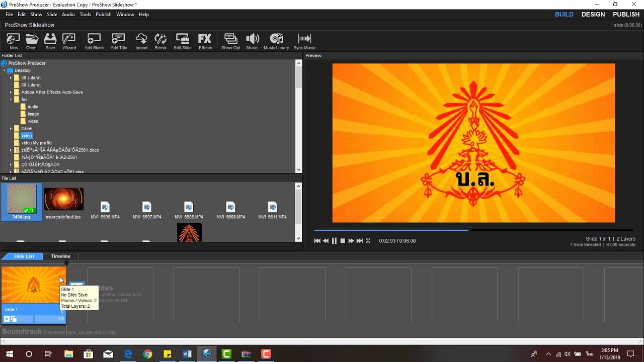
Task: Open the Window menu
Action: tap(125, 15)
